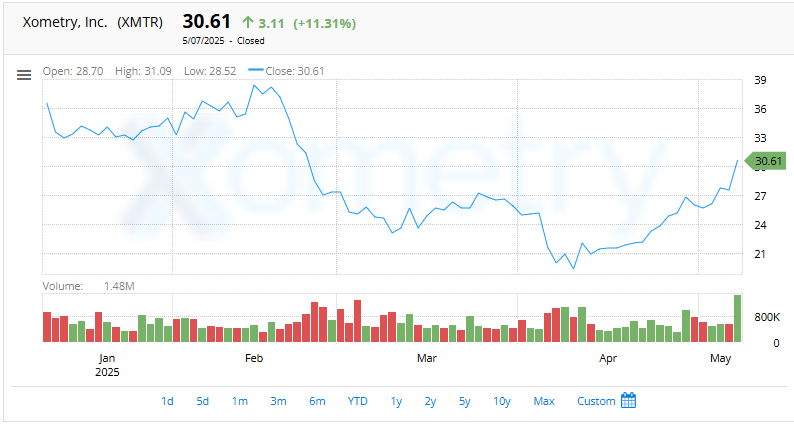Viewport: 794px width, 424px height.
Task: Switch to the 10y range
Action: pos(502,401)
